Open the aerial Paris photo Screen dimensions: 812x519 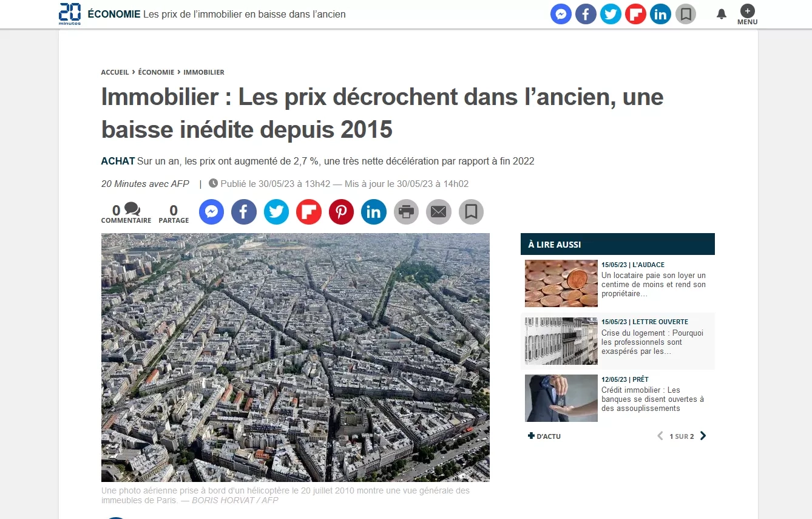point(296,358)
